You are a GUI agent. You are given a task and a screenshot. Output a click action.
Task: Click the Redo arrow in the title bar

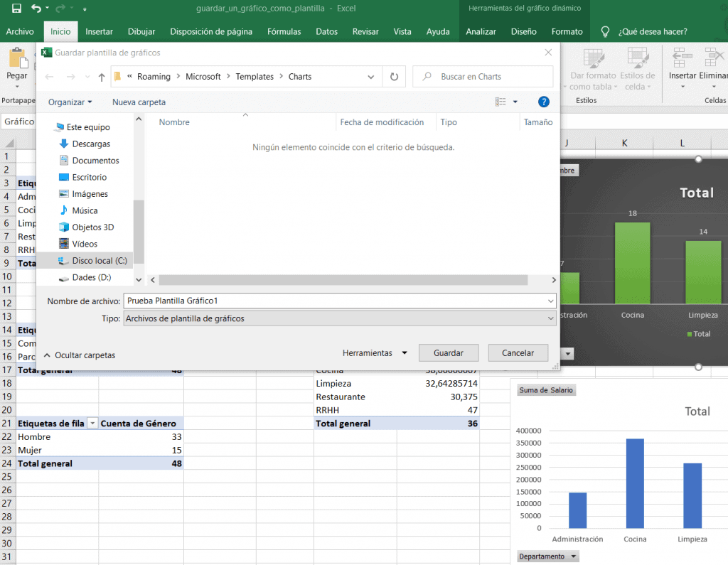[x=60, y=9]
